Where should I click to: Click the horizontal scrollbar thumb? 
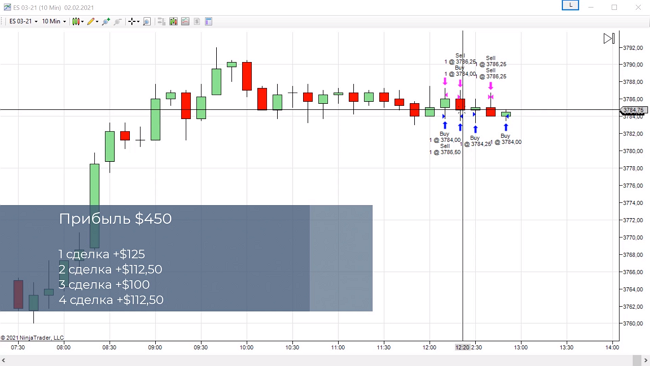click(637, 361)
